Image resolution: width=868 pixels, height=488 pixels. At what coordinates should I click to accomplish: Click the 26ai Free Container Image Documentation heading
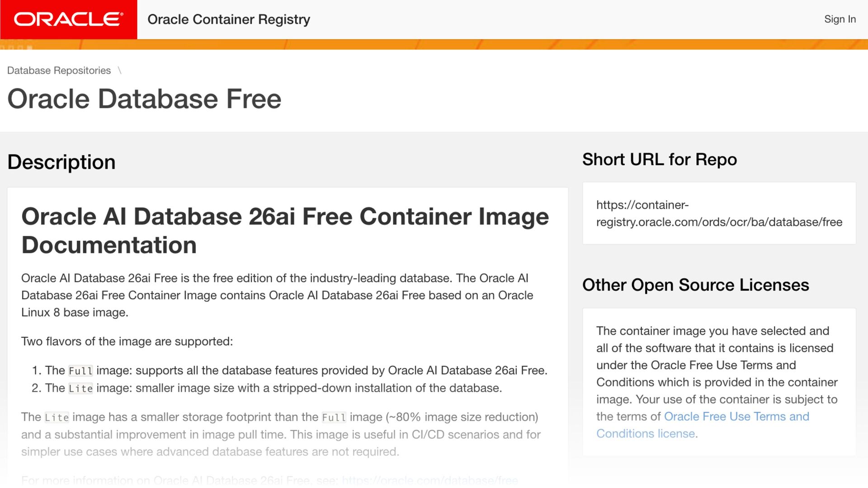(x=285, y=230)
